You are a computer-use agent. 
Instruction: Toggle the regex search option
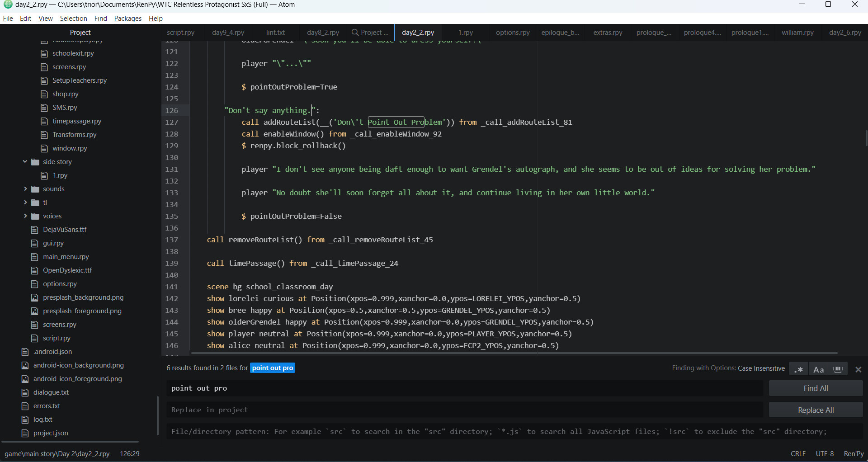point(798,368)
